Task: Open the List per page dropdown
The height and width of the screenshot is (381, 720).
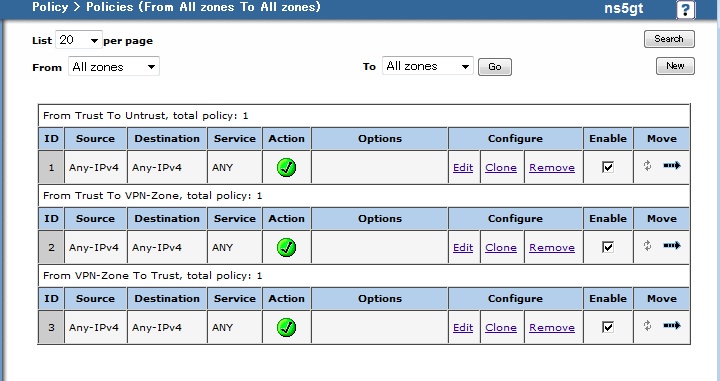Action: pyautogui.click(x=79, y=40)
